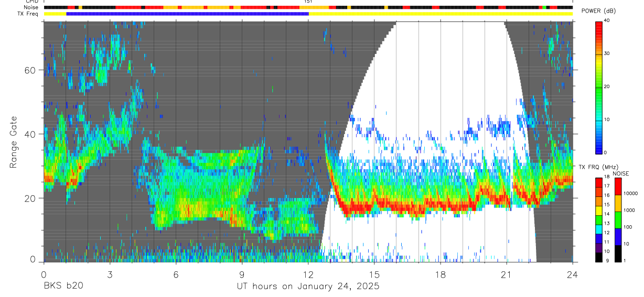The width and height of the screenshot is (644, 297).
Task: Click the 60 tick on Range Gate axis
Action: [x=30, y=70]
